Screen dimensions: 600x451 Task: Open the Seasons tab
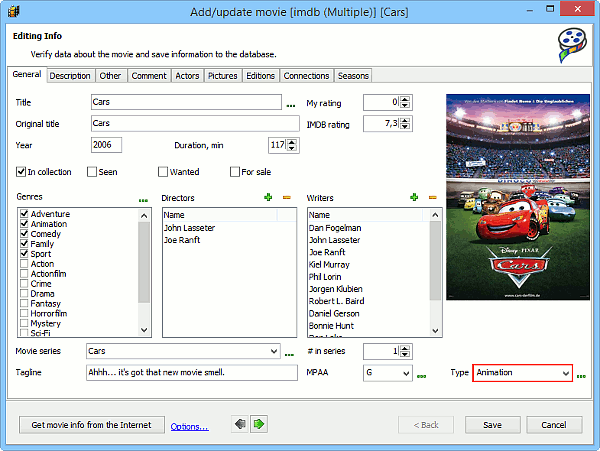point(353,76)
